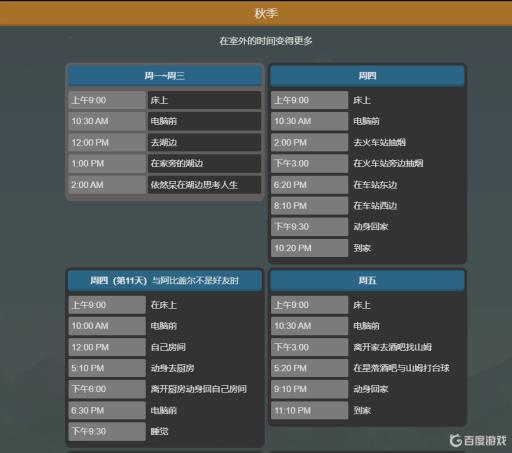512x453 pixels.
Task: Select the 自己房间 entry
Action: click(x=168, y=347)
